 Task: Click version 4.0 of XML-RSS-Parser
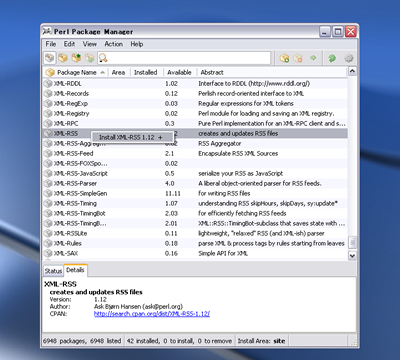(170, 183)
